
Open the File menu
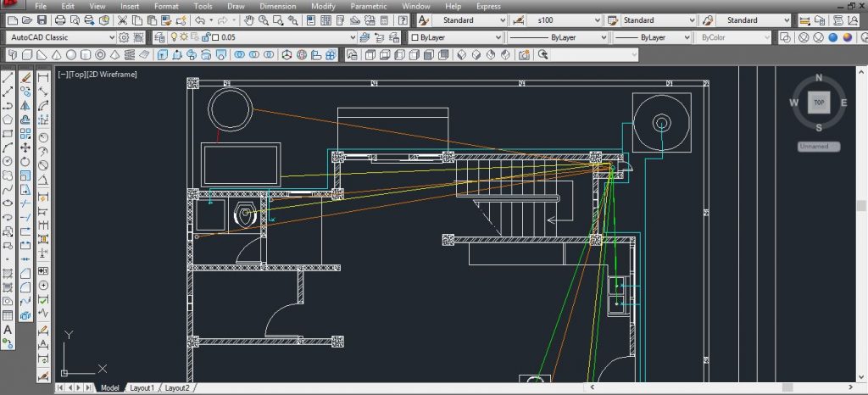pyautogui.click(x=41, y=6)
